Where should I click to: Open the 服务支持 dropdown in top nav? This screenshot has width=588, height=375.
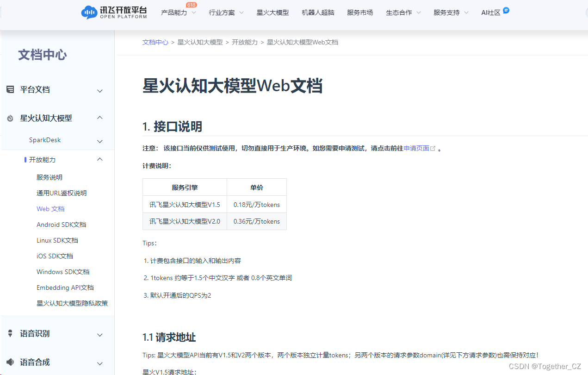[451, 12]
